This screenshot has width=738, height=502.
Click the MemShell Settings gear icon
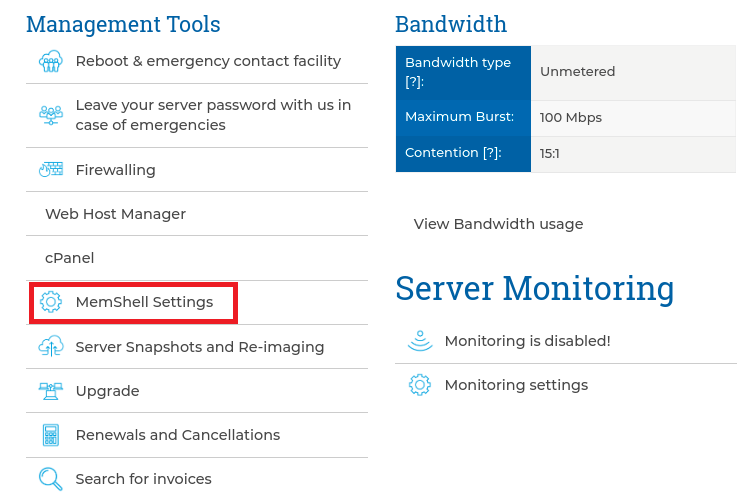(51, 302)
